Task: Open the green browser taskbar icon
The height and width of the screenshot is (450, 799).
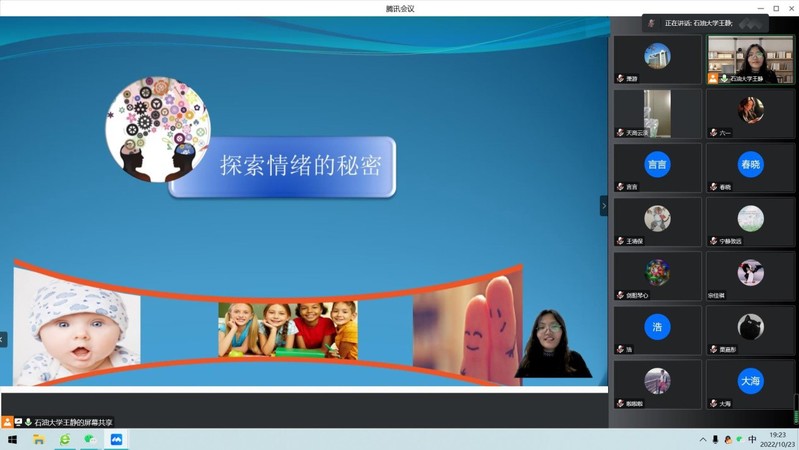Action: coord(65,439)
